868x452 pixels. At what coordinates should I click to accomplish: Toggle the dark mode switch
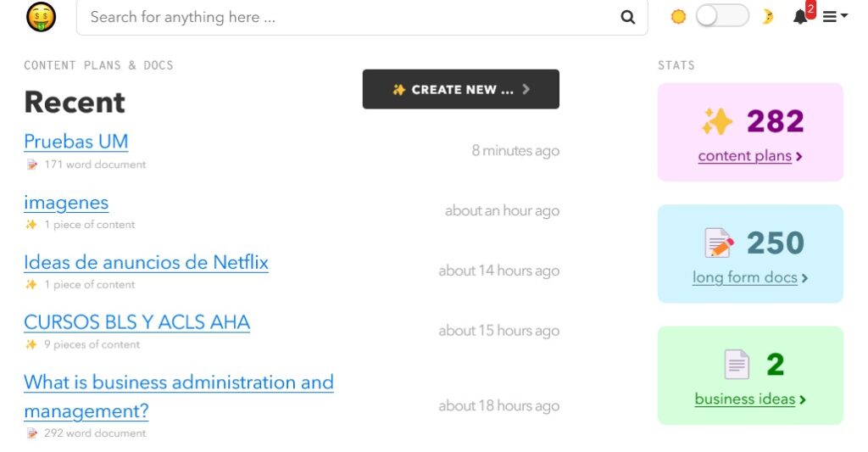(722, 15)
